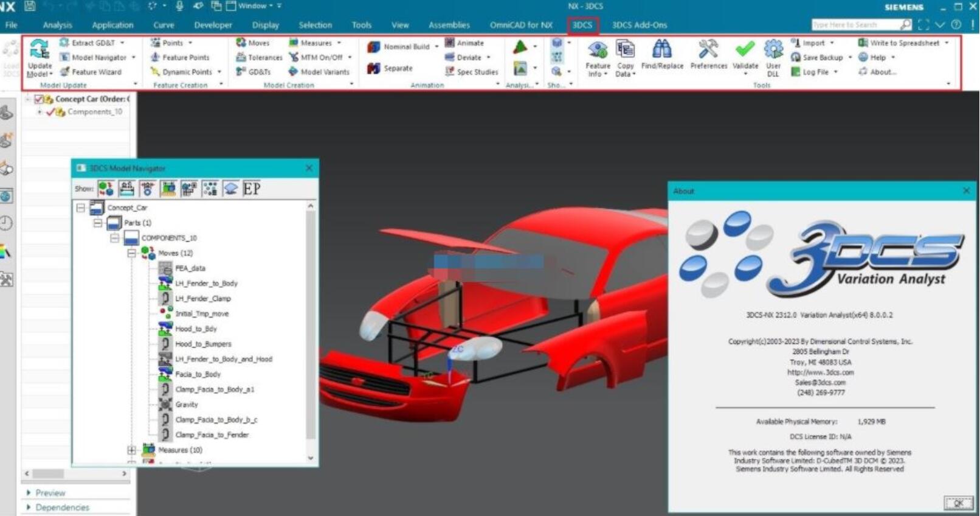This screenshot has height=516, width=980.
Task: Toggle Show Points filter icon
Action: tap(210, 189)
